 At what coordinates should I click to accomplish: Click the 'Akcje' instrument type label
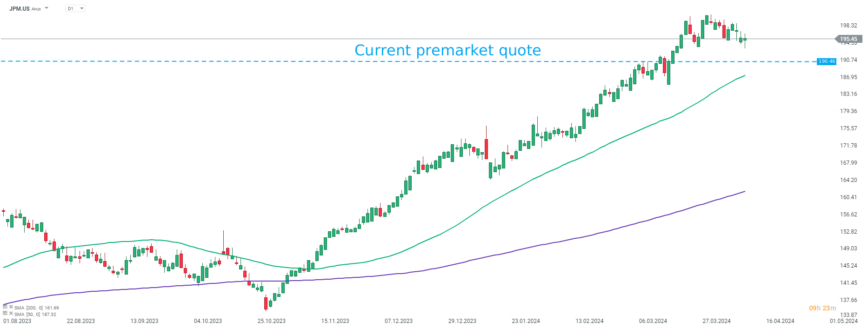point(36,9)
